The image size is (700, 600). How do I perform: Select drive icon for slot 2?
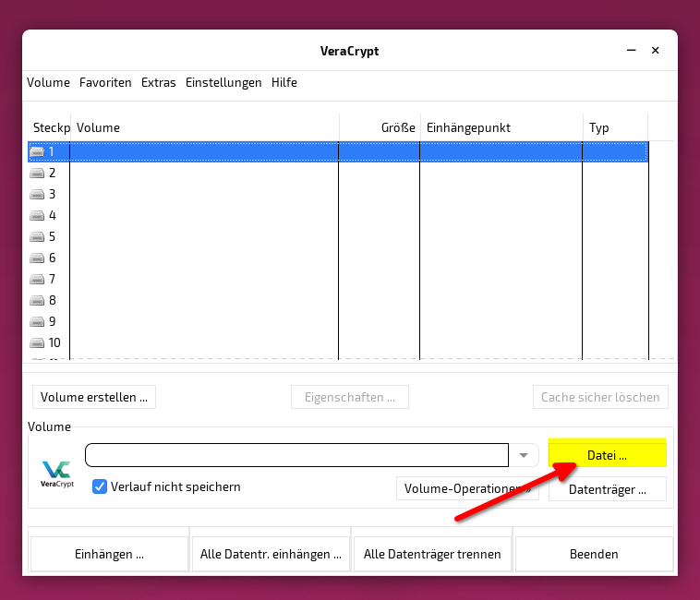[x=37, y=174]
